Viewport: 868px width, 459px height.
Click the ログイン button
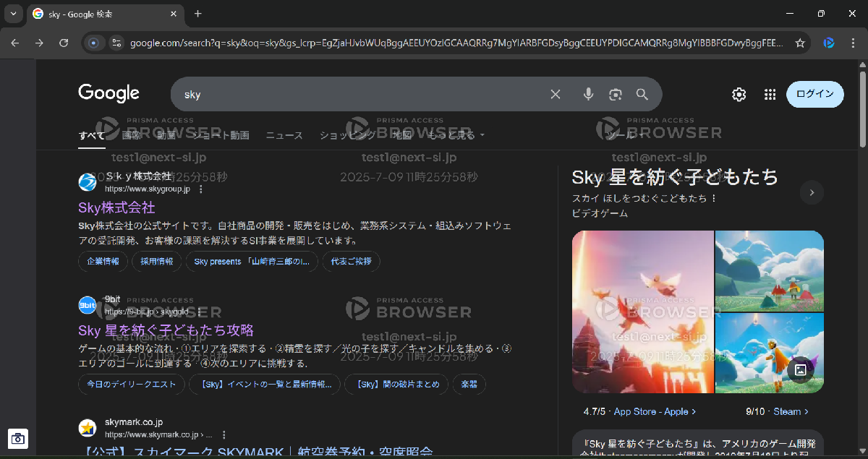pyautogui.click(x=814, y=94)
